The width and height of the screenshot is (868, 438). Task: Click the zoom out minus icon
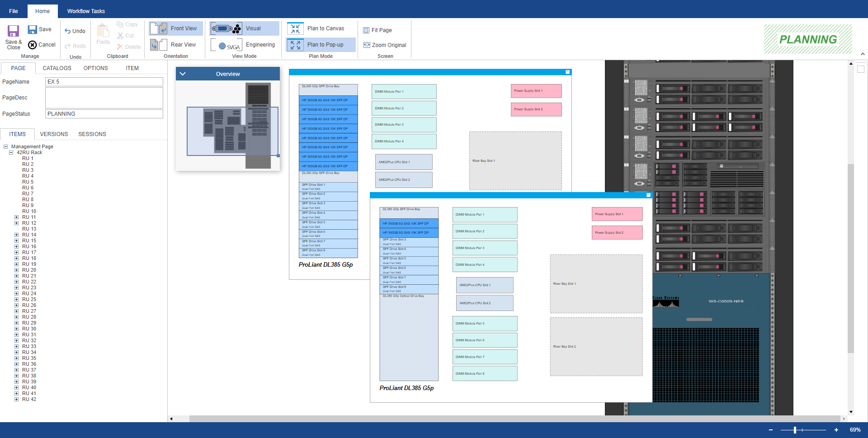click(x=771, y=430)
